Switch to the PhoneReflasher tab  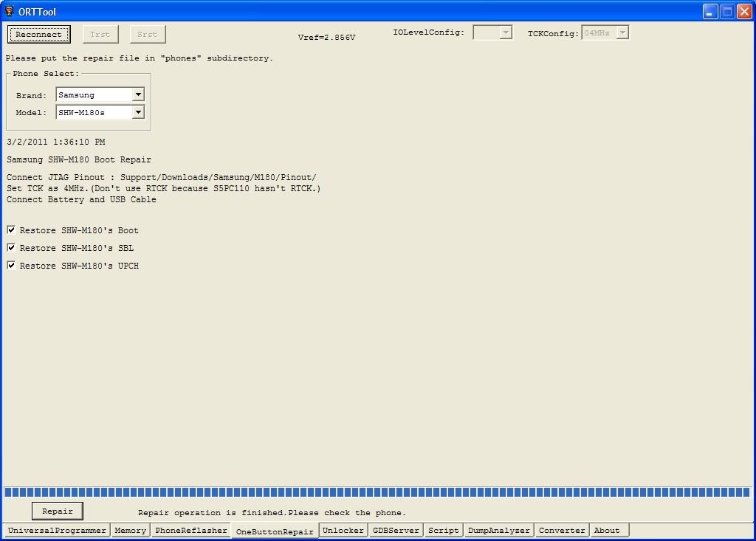[x=191, y=531]
